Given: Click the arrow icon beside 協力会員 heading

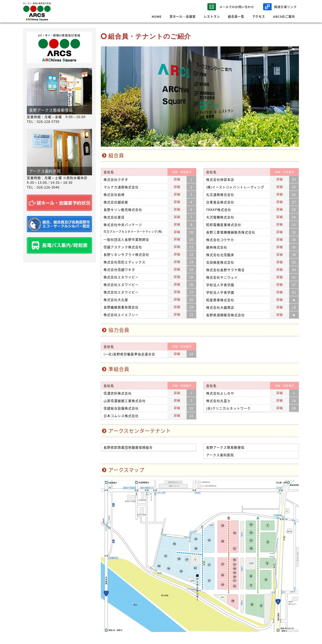Looking at the screenshot, I should pos(104,330).
